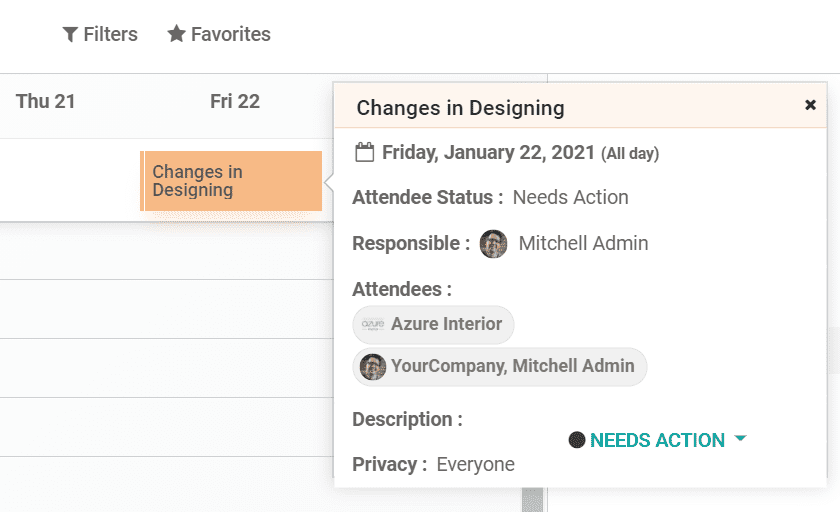Click the black status dot
This screenshot has width=840, height=512.
click(576, 440)
